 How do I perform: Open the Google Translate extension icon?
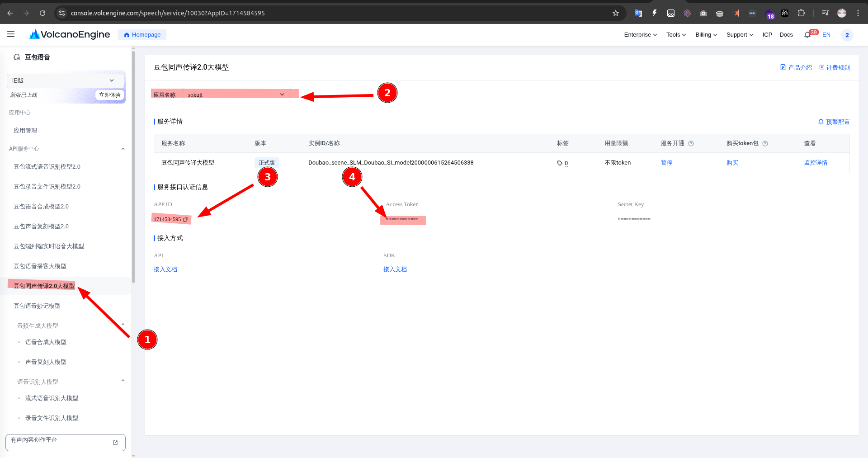638,13
